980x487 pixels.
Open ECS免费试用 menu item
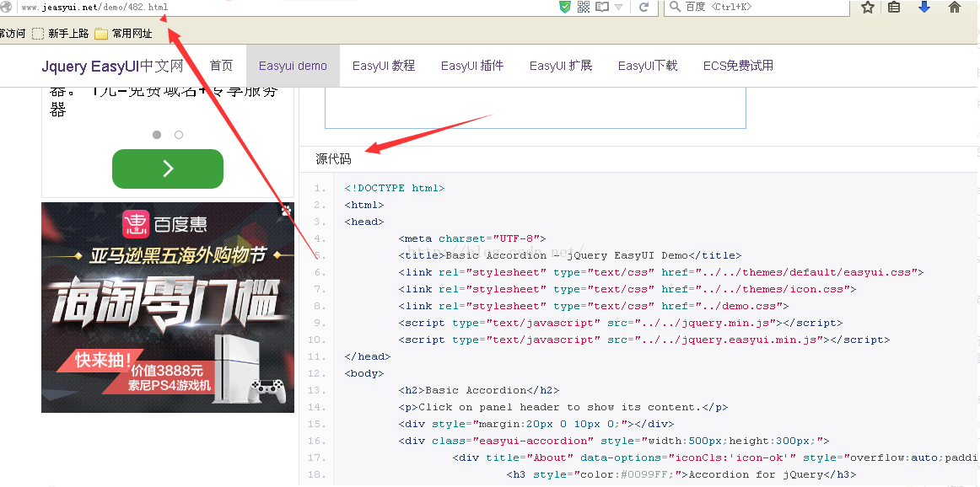click(738, 66)
